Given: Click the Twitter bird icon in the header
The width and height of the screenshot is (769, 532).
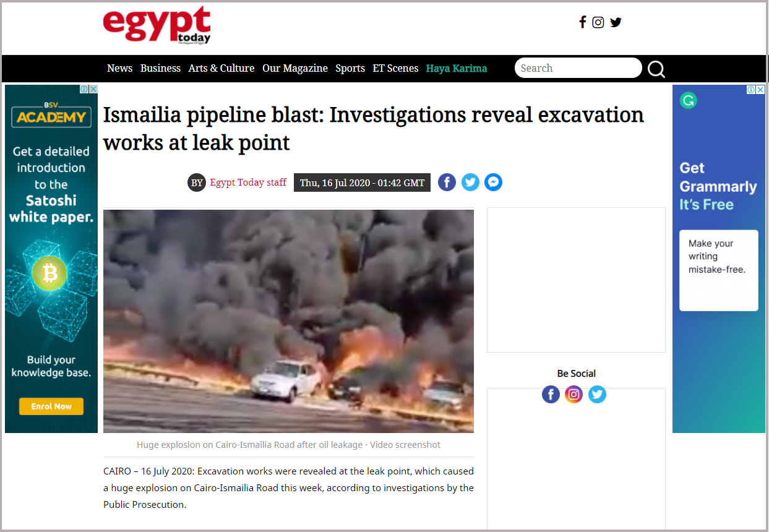Looking at the screenshot, I should (x=616, y=22).
